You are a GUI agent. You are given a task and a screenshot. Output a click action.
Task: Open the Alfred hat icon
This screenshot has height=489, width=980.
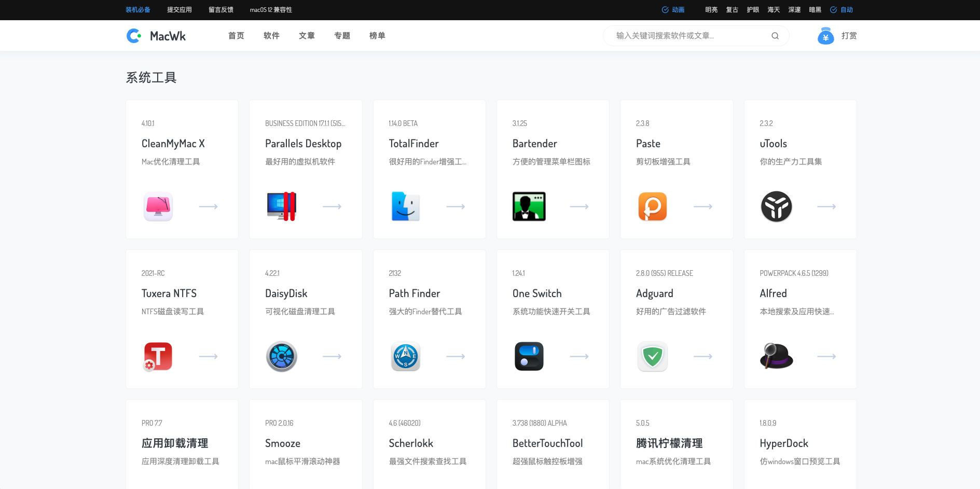pos(776,356)
